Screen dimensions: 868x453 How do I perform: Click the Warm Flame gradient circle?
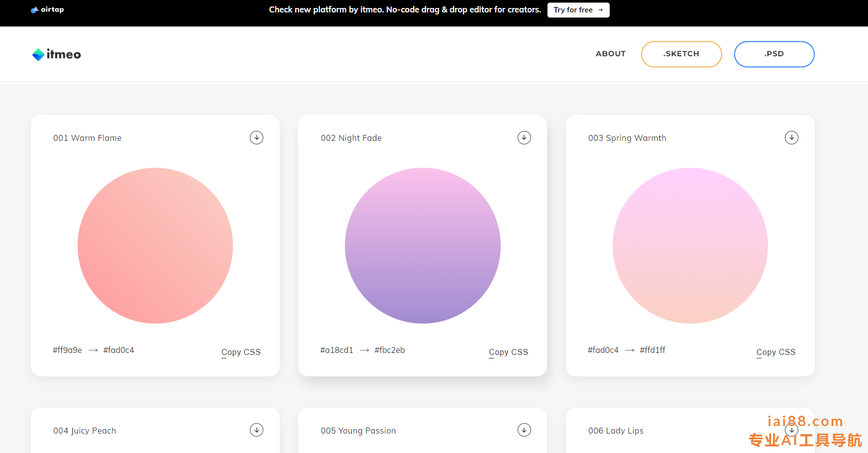pyautogui.click(x=155, y=245)
